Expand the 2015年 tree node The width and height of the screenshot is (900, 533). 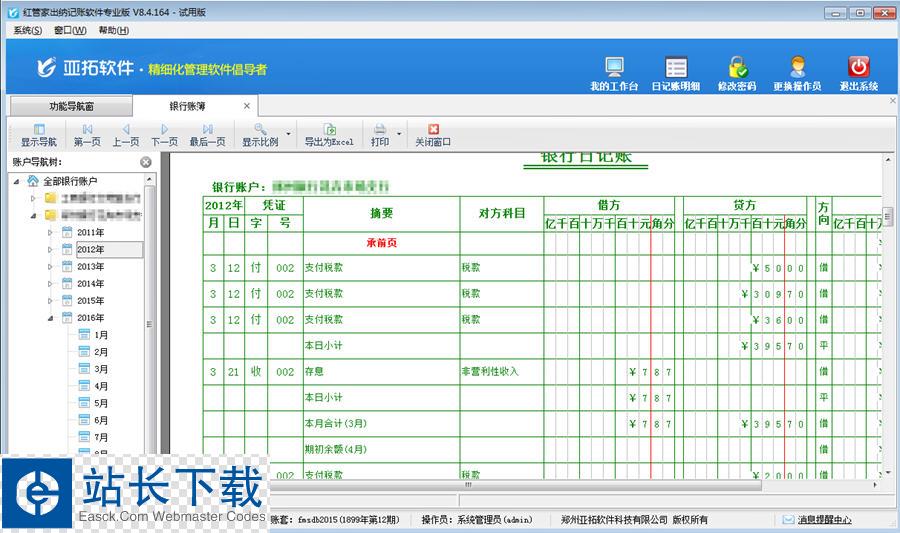50,301
